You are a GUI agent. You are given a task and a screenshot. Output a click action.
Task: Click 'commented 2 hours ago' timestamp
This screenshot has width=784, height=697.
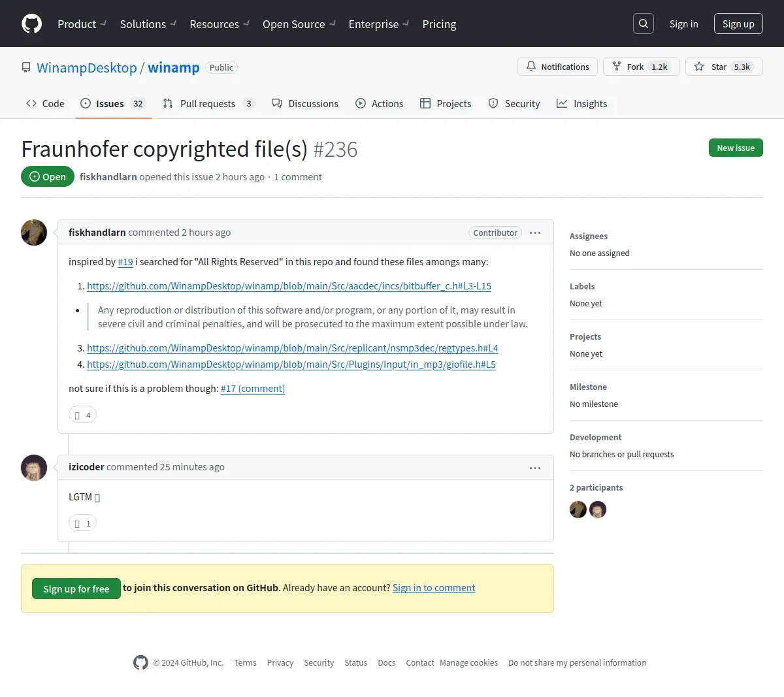180,233
